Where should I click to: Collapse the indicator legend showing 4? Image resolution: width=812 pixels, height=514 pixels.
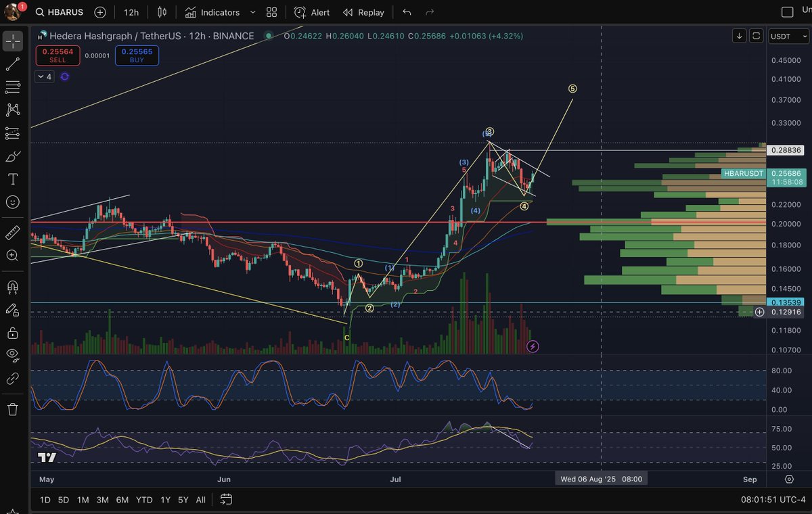(44, 77)
